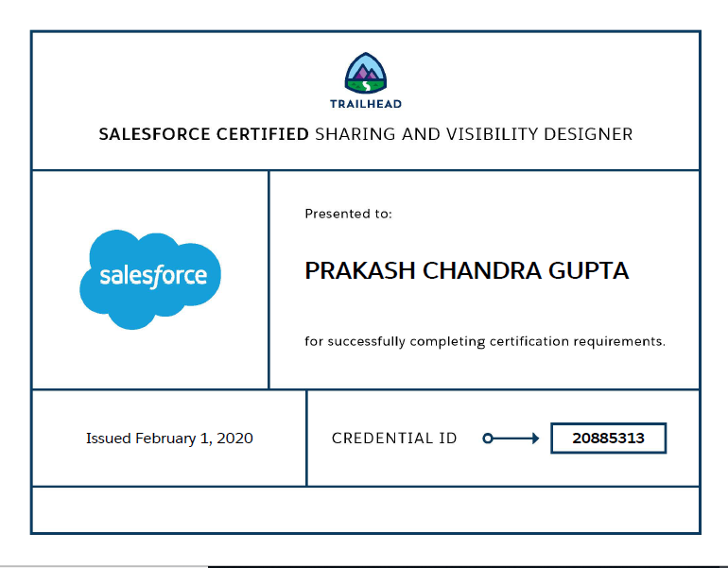Click 'for successfully completing certification requirements.' line
The width and height of the screenshot is (728, 568).
pos(485,341)
